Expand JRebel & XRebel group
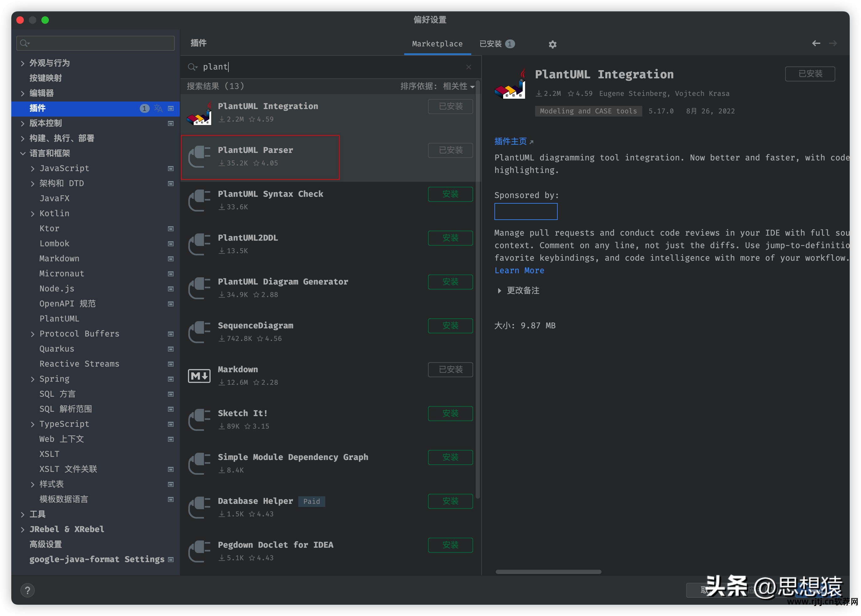Viewport: 861px width, 616px height. coord(22,530)
